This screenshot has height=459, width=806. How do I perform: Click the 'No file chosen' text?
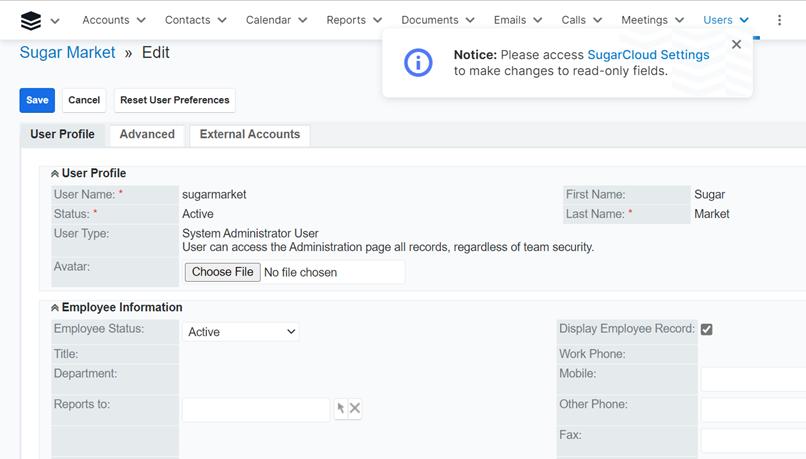301,272
